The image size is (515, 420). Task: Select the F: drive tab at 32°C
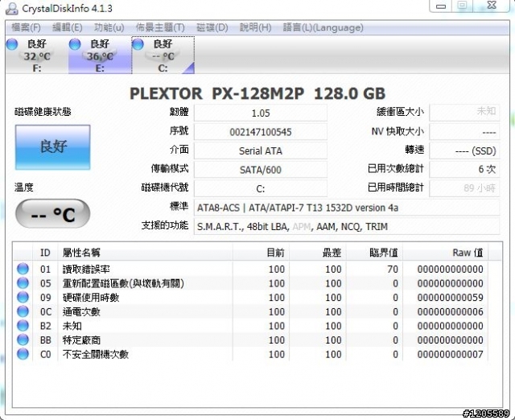point(36,56)
